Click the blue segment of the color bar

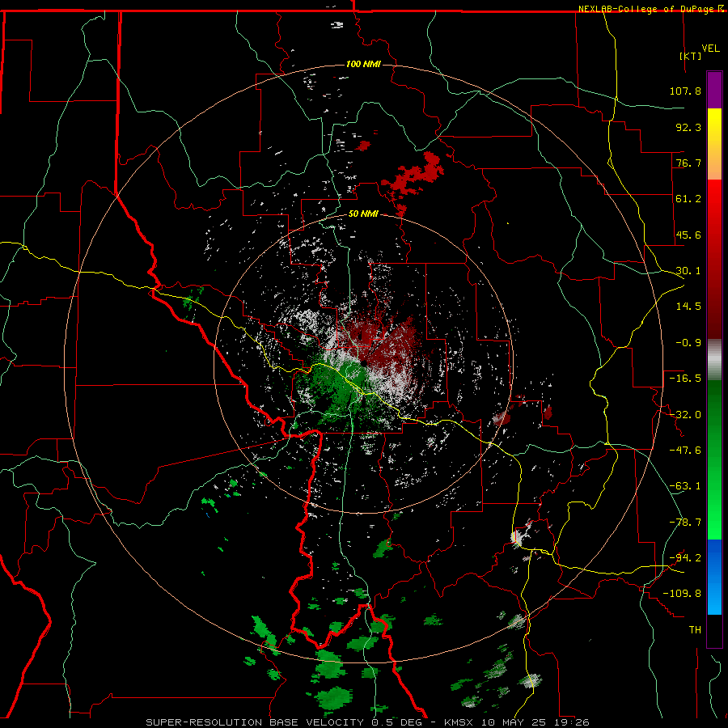[714, 577]
